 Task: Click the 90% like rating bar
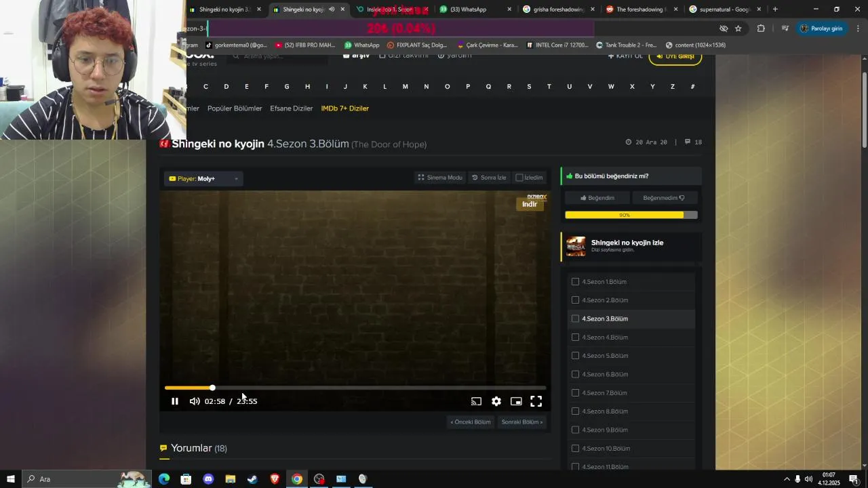(631, 215)
